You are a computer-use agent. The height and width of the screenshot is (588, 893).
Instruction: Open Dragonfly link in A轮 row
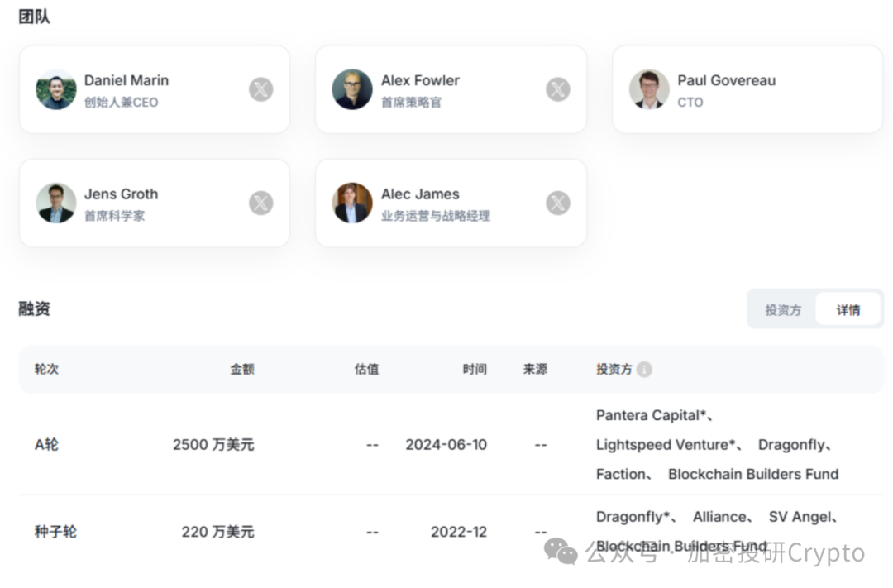pyautogui.click(x=791, y=445)
